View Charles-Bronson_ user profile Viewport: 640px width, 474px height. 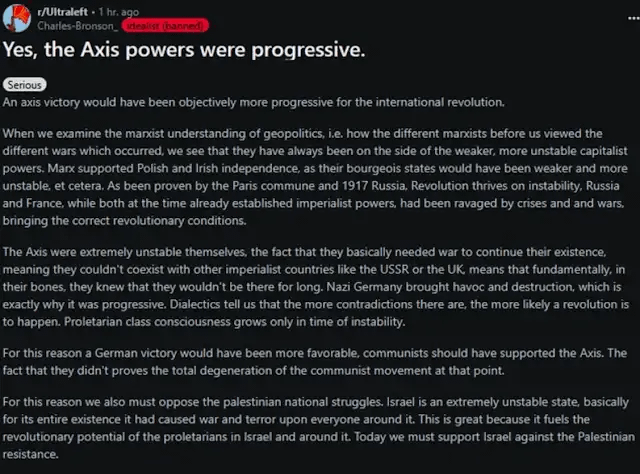click(x=78, y=26)
